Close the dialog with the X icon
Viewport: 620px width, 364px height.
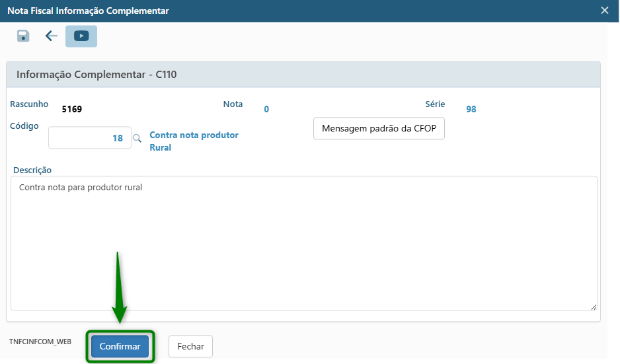point(604,11)
